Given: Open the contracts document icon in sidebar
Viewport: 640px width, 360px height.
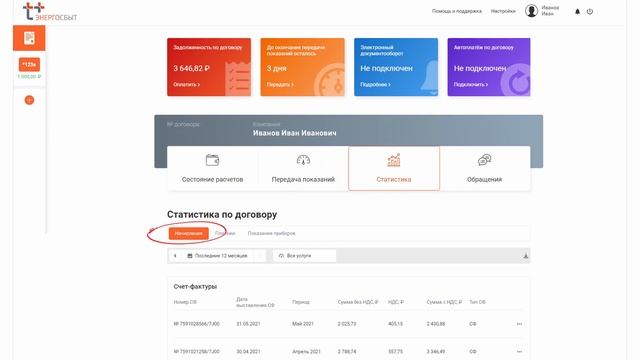Looking at the screenshot, I should pyautogui.click(x=29, y=38).
